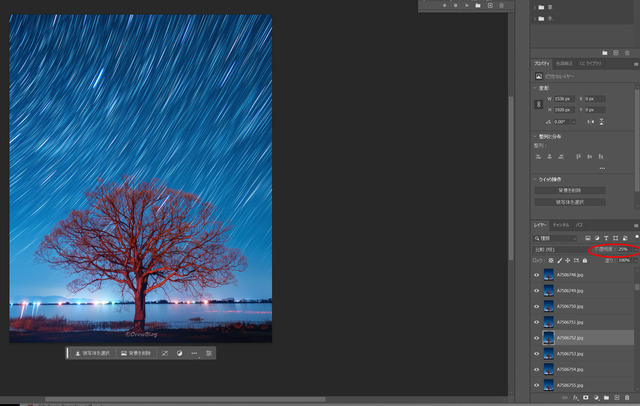Lock artboard nesting icon

pos(576,260)
